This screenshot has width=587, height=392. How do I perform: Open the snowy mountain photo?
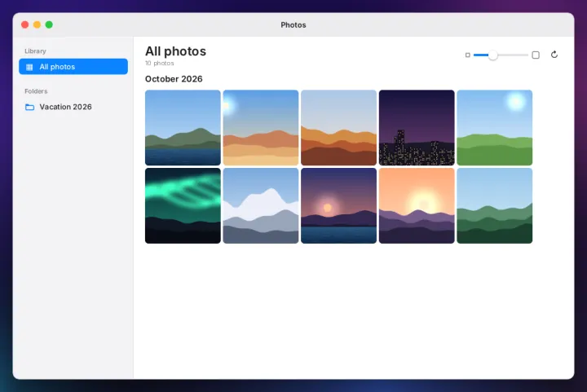[261, 205]
